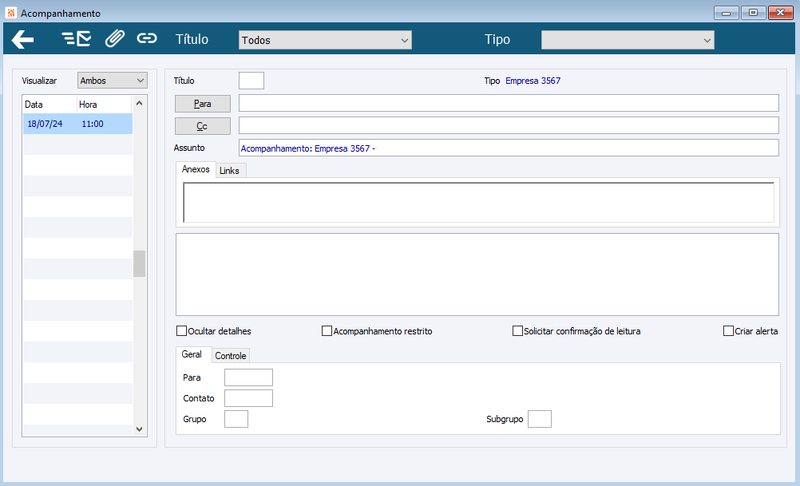
Task: Click the list scrollbar thumb
Action: (139, 264)
